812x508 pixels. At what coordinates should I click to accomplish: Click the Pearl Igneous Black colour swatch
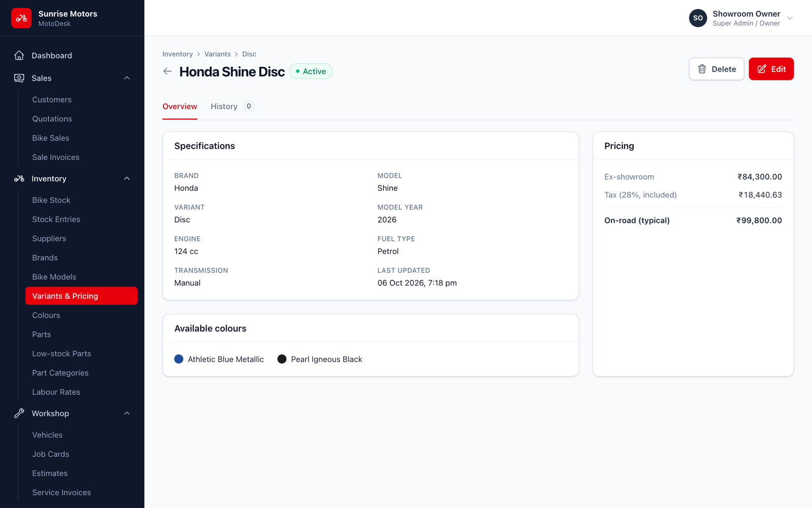coord(282,359)
